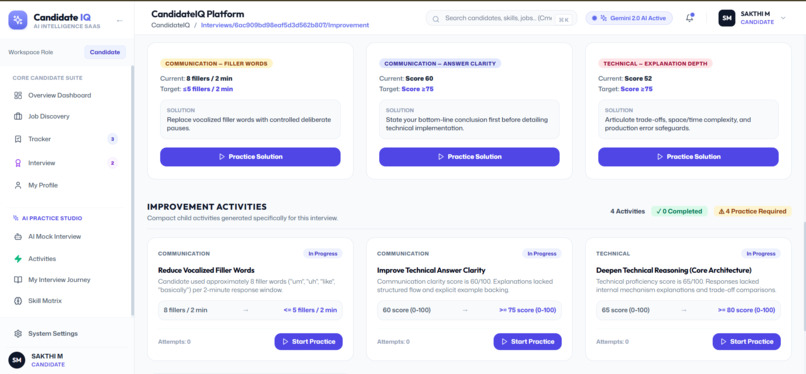Click In Progress badge on Technical Reasoning activity
Screen dimensions: 806x374
coord(761,254)
